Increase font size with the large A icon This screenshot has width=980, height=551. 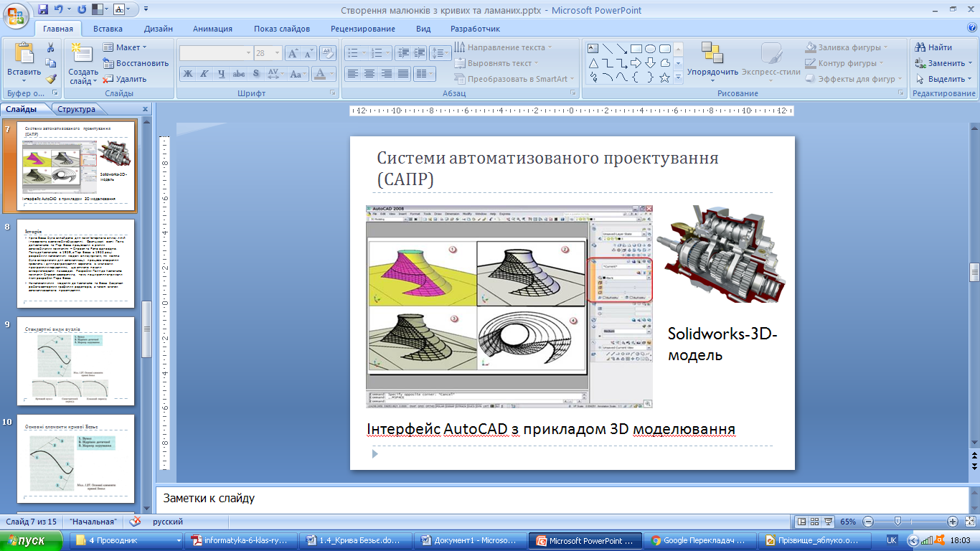(x=293, y=53)
